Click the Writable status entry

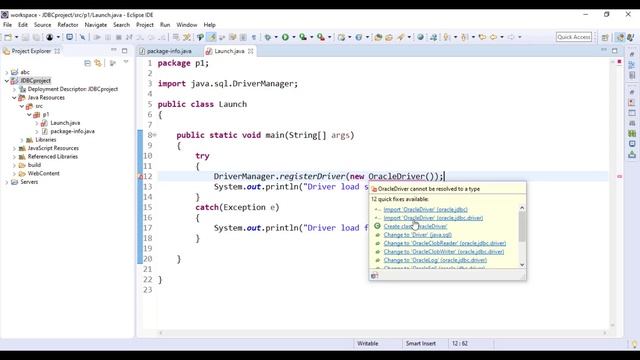coord(367,344)
